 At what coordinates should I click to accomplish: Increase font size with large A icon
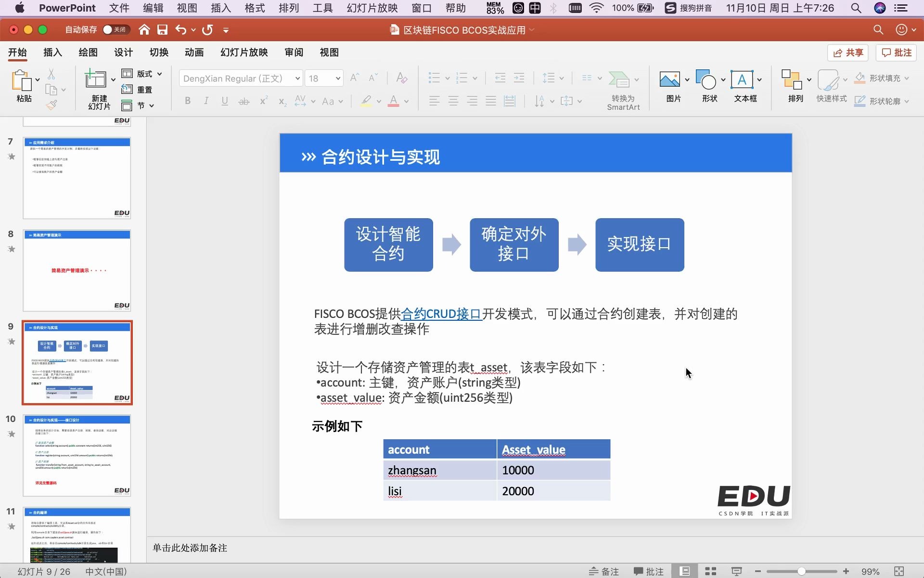pos(355,78)
